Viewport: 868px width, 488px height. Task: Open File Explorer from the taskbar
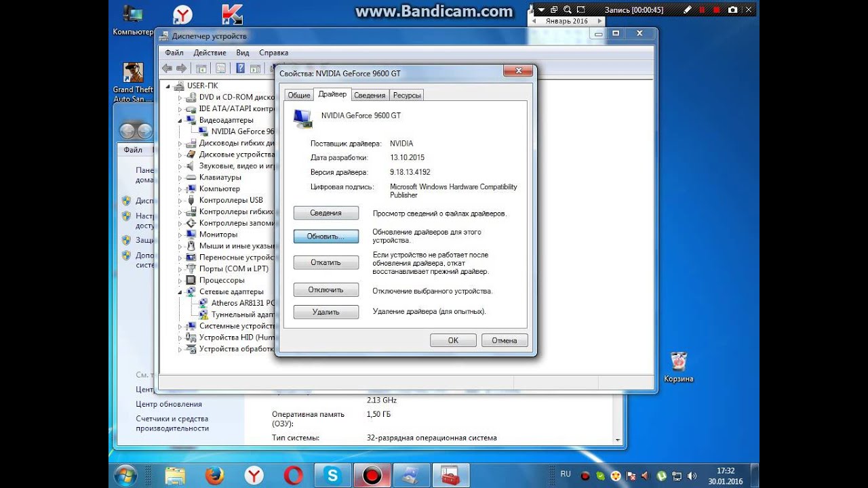175,475
